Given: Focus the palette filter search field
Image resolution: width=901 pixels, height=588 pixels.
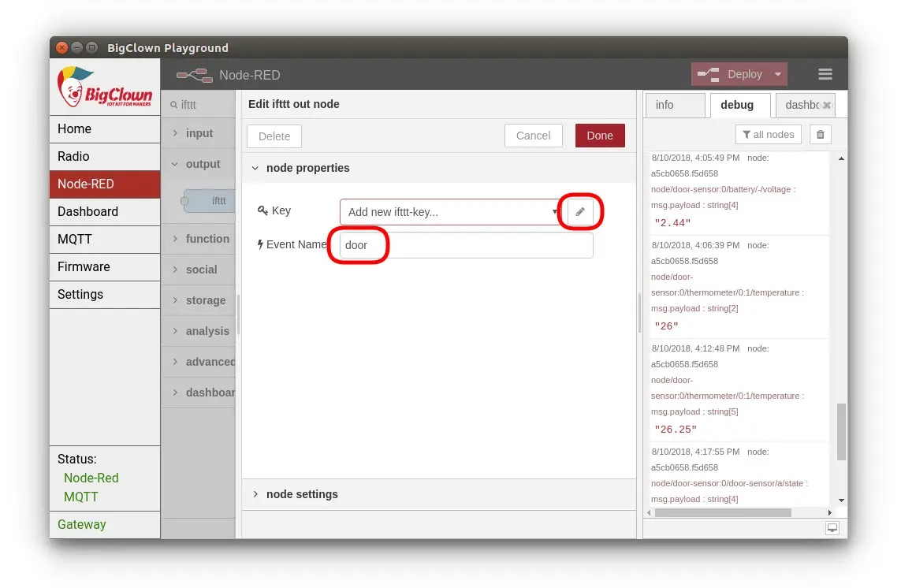Looking at the screenshot, I should tap(198, 105).
